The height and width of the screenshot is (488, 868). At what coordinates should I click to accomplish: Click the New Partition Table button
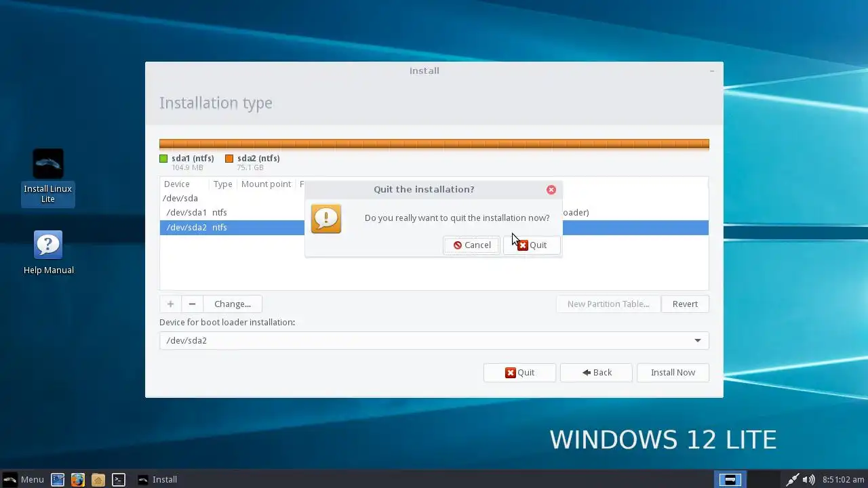click(x=608, y=304)
